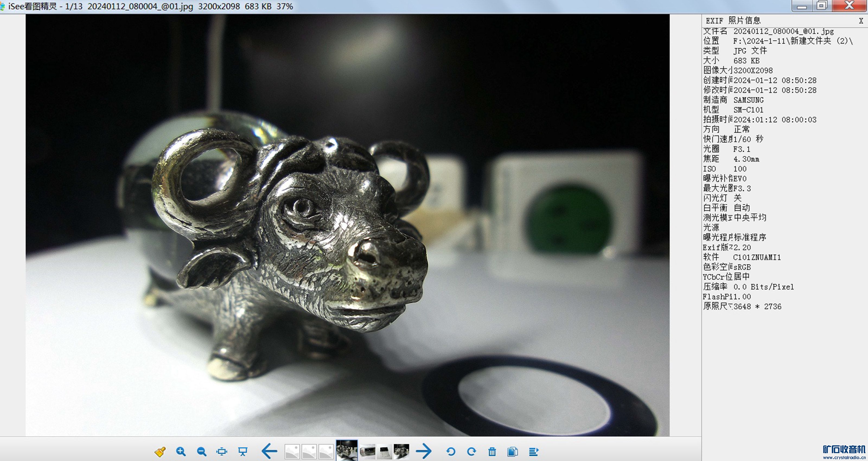The height and width of the screenshot is (461, 868).
Task: Rotate image clockwise
Action: coord(471,451)
